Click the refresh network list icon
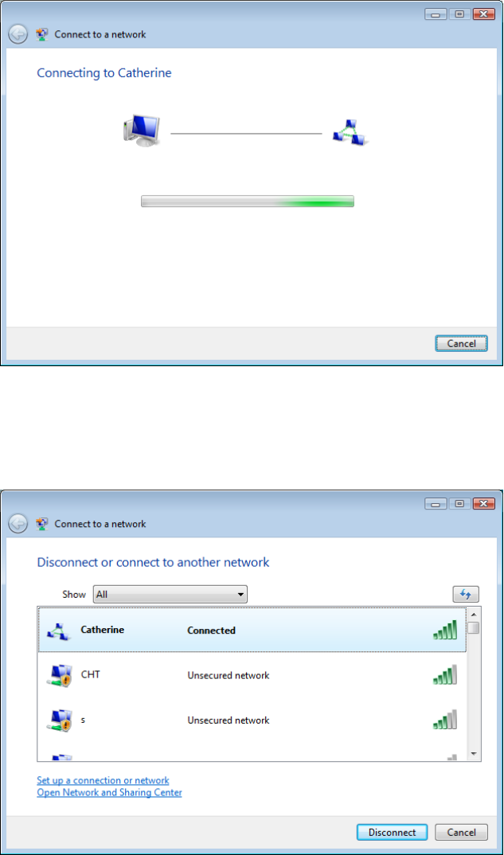The width and height of the screenshot is (504, 855). 465,594
